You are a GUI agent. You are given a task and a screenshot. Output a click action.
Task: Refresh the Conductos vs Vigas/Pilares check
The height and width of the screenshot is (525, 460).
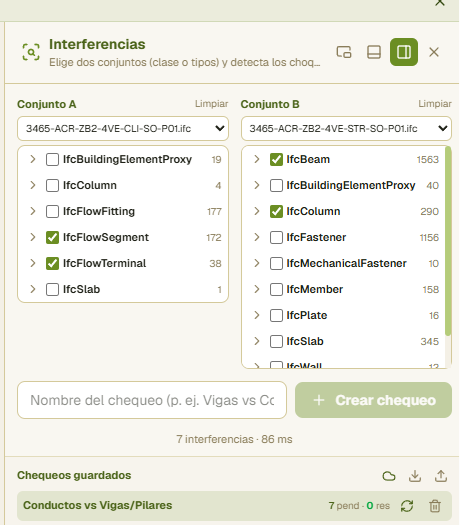point(407,506)
